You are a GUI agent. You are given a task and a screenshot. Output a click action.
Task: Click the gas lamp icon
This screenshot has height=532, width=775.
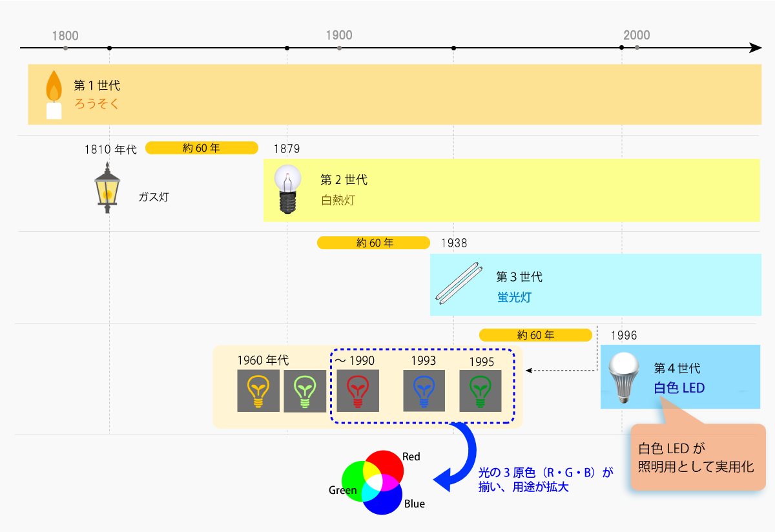(107, 187)
